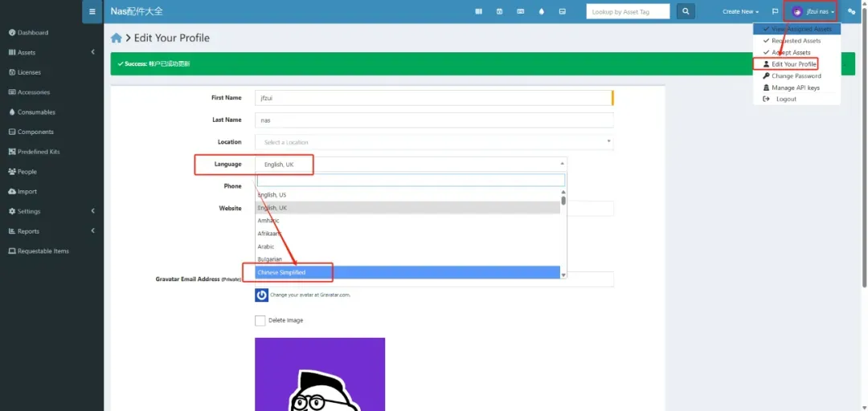
Task: Choose Arabic language option
Action: tap(408, 246)
